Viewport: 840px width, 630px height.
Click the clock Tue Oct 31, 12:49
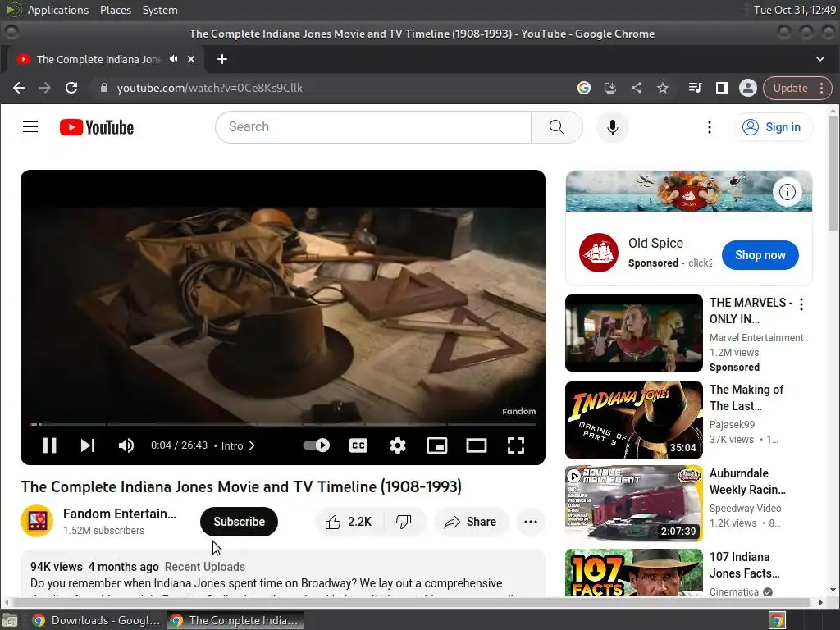[794, 10]
